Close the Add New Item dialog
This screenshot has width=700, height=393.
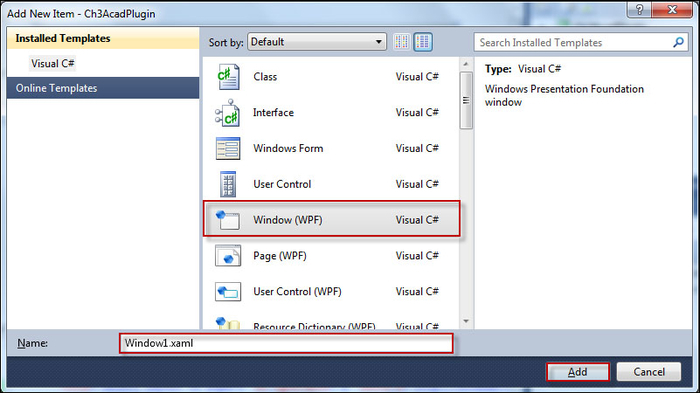coord(672,9)
